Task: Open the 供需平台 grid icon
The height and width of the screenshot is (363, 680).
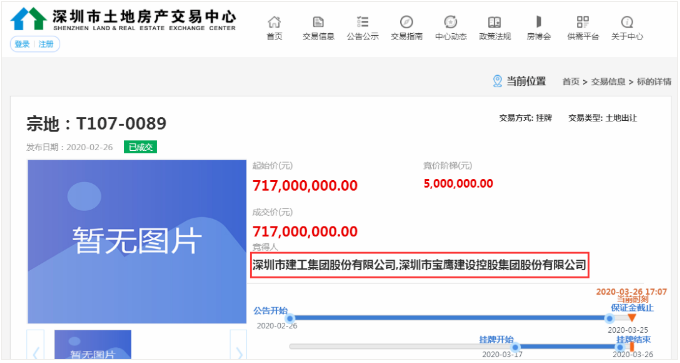Action: click(x=583, y=22)
